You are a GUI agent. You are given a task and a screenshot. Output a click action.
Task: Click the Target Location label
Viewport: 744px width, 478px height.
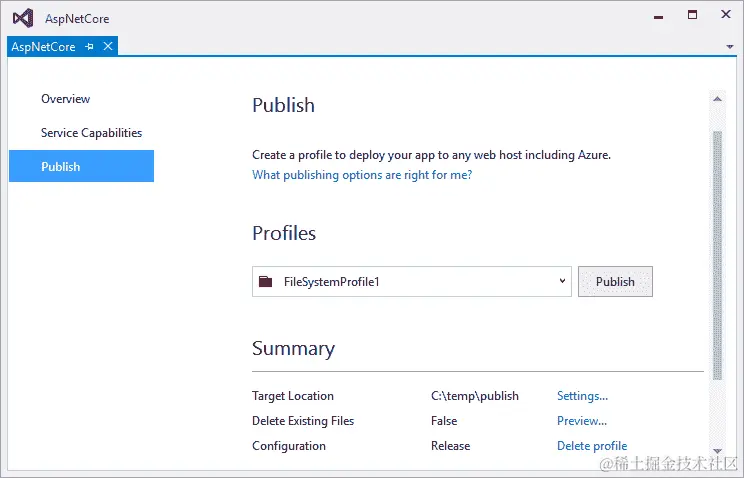[x=293, y=396]
